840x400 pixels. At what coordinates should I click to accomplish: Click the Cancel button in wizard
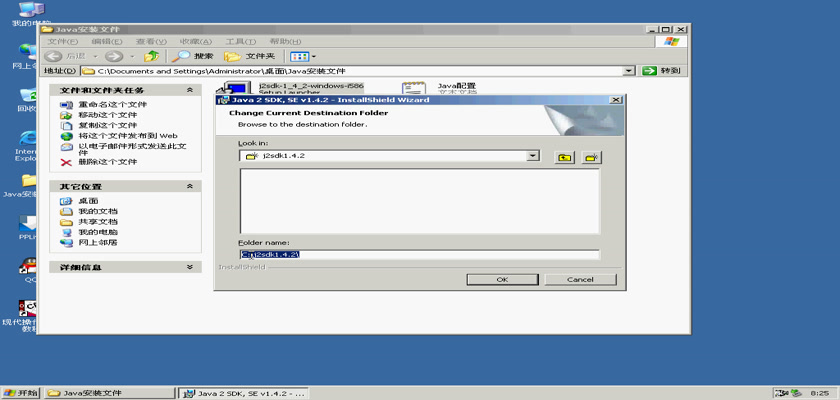(580, 280)
